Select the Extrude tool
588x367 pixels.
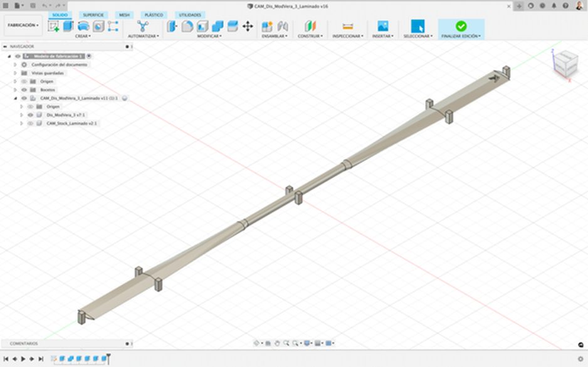pyautogui.click(x=68, y=26)
